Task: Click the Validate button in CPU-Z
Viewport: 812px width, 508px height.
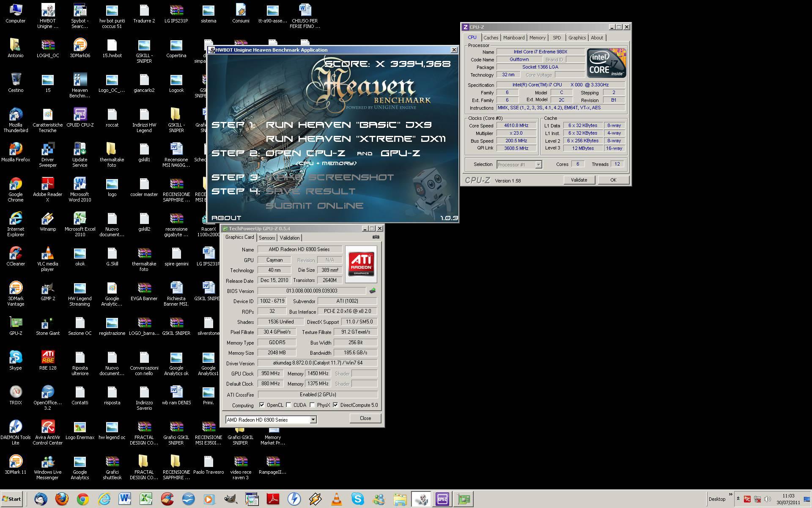Action: point(579,180)
